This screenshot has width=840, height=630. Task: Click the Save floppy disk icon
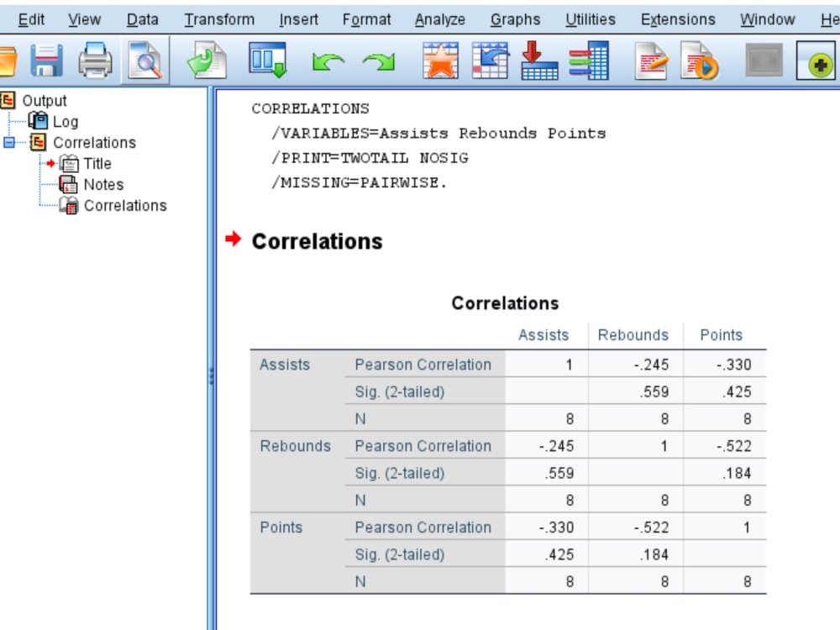tap(46, 60)
